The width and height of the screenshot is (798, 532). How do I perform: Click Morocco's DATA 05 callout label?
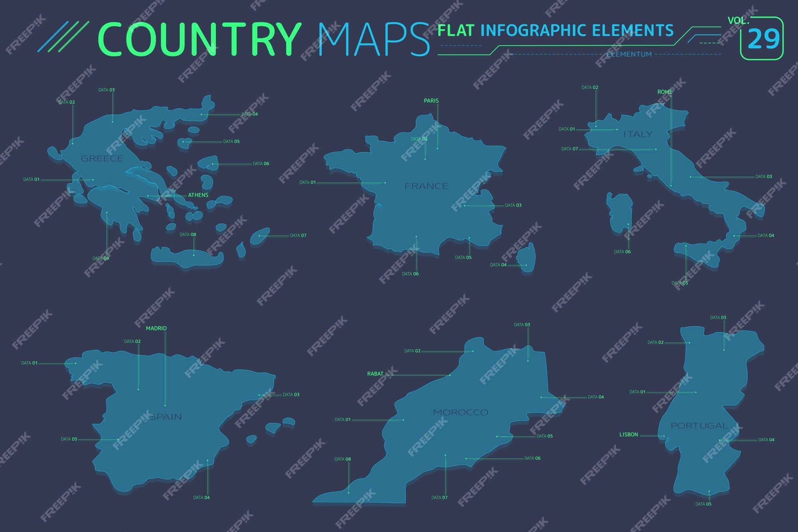(545, 436)
